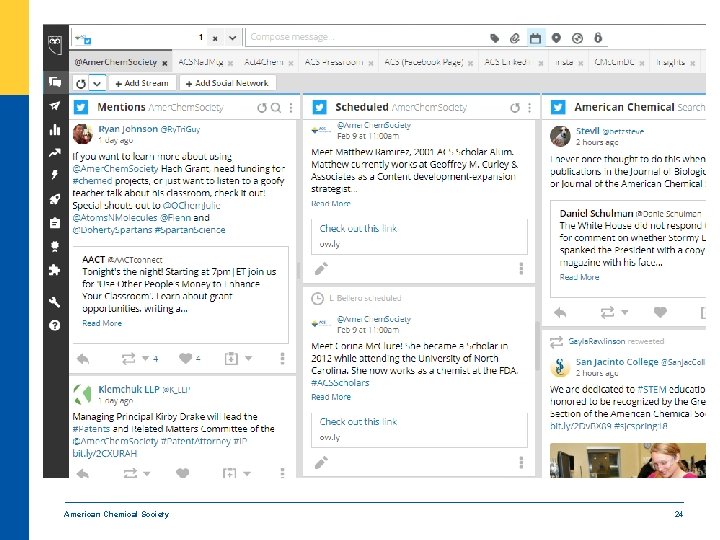Viewport: 720px width, 540px height.
Task: Open Read More on Matthew Ramirez post
Action: click(331, 203)
